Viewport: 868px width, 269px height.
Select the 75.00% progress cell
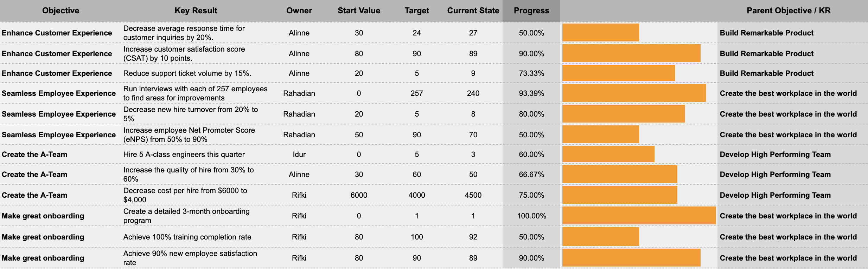tap(531, 195)
